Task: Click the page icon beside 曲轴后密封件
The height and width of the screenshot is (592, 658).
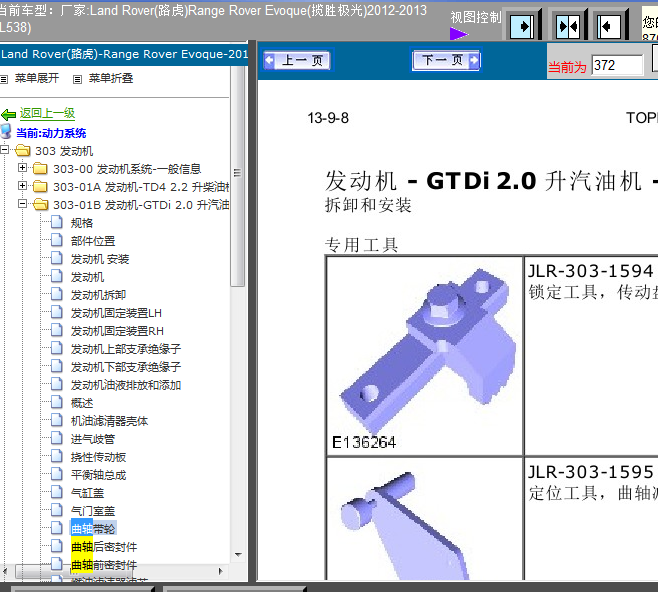Action: (57, 546)
